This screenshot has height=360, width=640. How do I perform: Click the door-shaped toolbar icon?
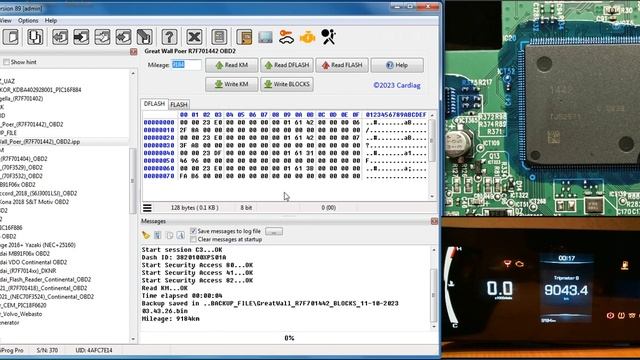pyautogui.click(x=244, y=37)
